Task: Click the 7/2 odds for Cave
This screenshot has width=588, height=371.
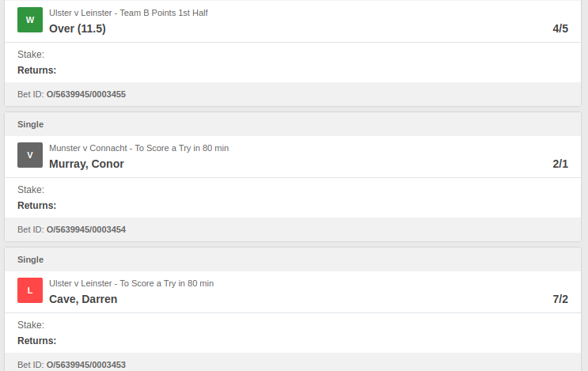Action: (x=560, y=299)
